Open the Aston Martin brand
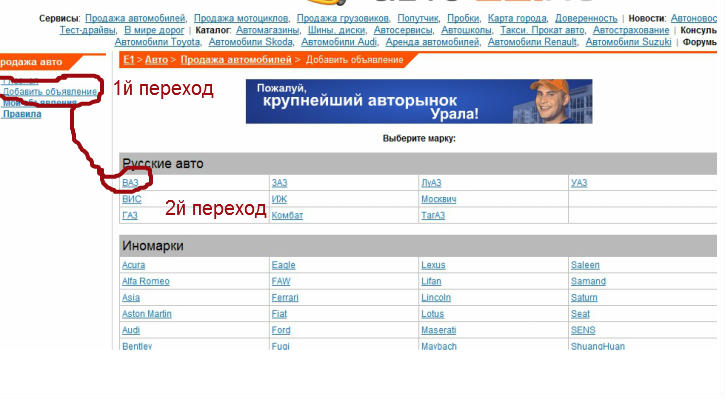Image resolution: width=725 pixels, height=399 pixels. tap(147, 314)
